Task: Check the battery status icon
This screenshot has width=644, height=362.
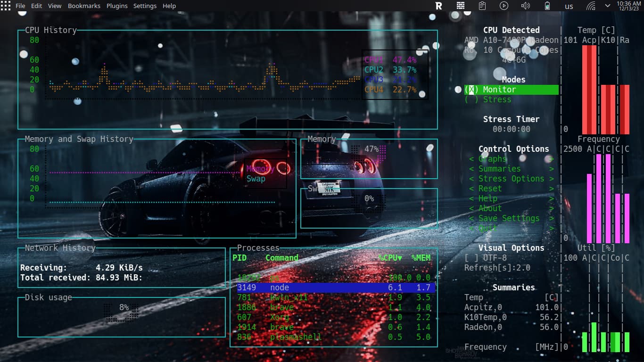Action: (x=547, y=6)
